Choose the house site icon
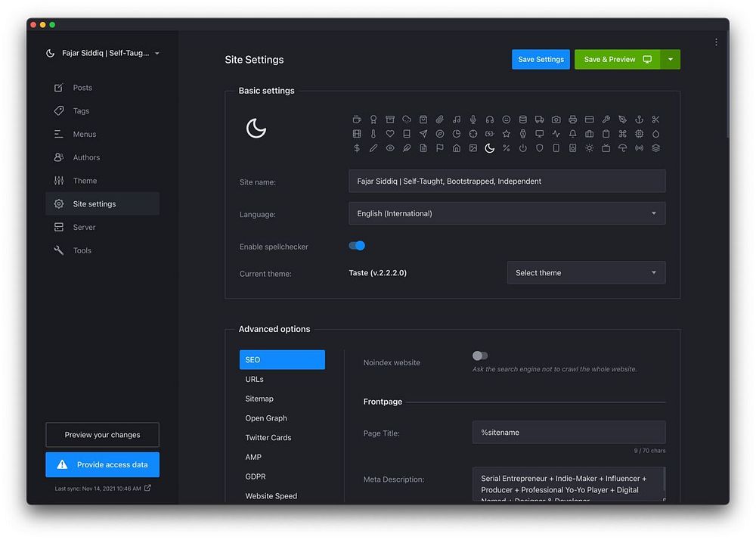The height and width of the screenshot is (540, 756). point(457,148)
